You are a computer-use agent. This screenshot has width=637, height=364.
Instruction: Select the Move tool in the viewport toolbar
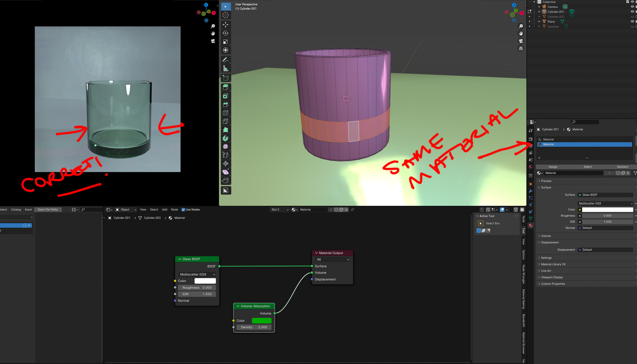226,24
